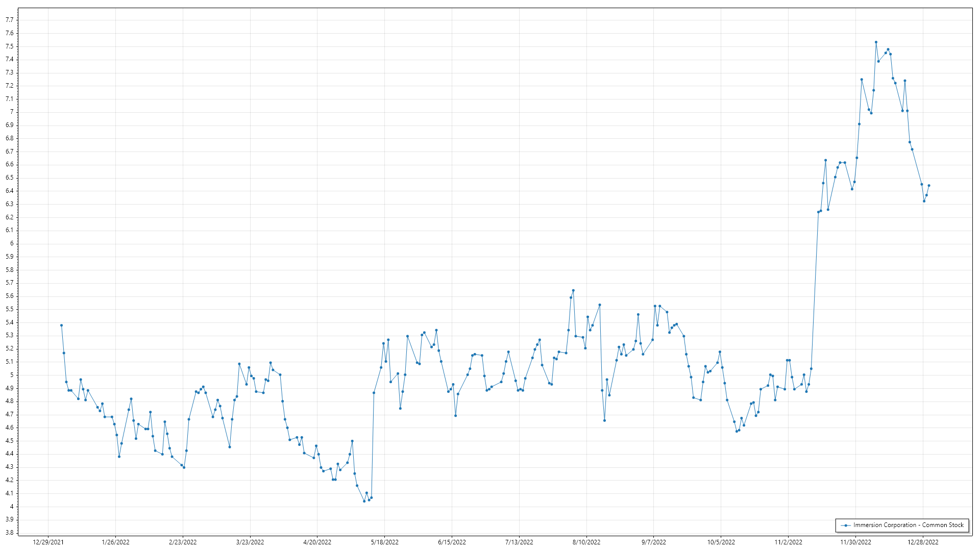This screenshot has width=980, height=551.
Task: Click the last data point of the series
Action: [929, 186]
